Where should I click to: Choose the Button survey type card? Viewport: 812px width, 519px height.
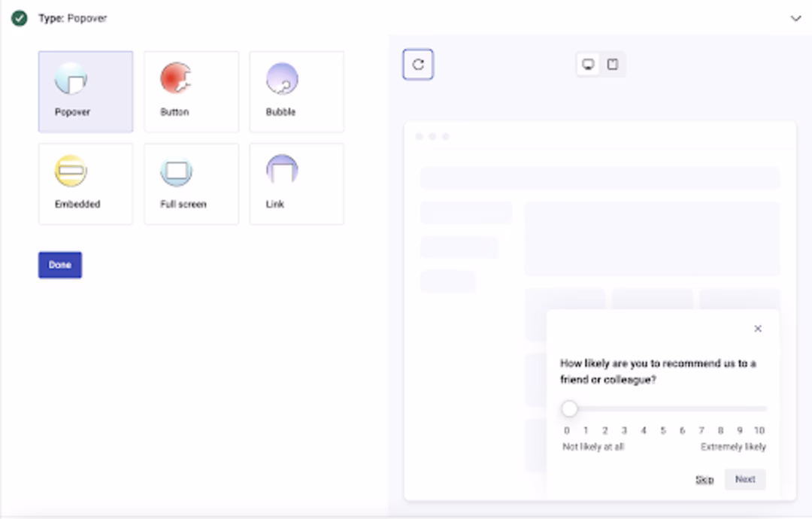(192, 92)
